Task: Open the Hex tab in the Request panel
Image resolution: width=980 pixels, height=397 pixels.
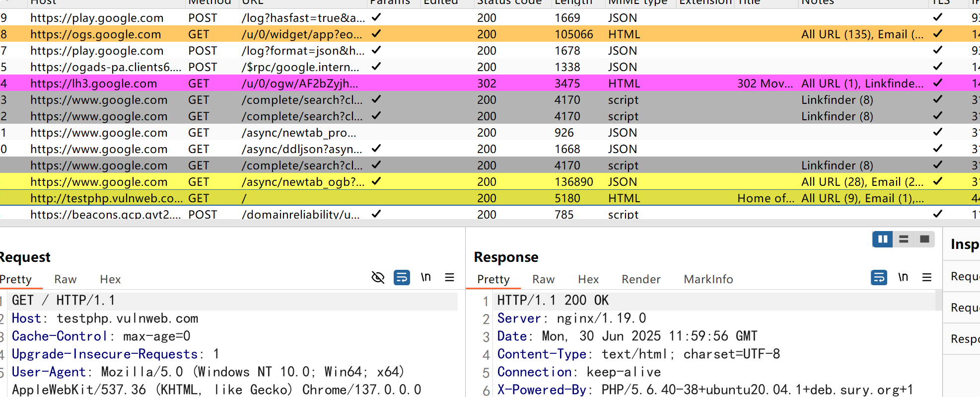Action: (x=110, y=279)
